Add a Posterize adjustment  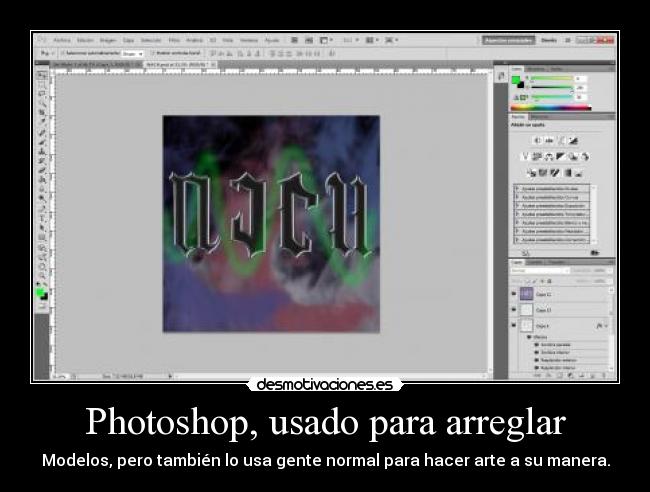pyautogui.click(x=543, y=172)
